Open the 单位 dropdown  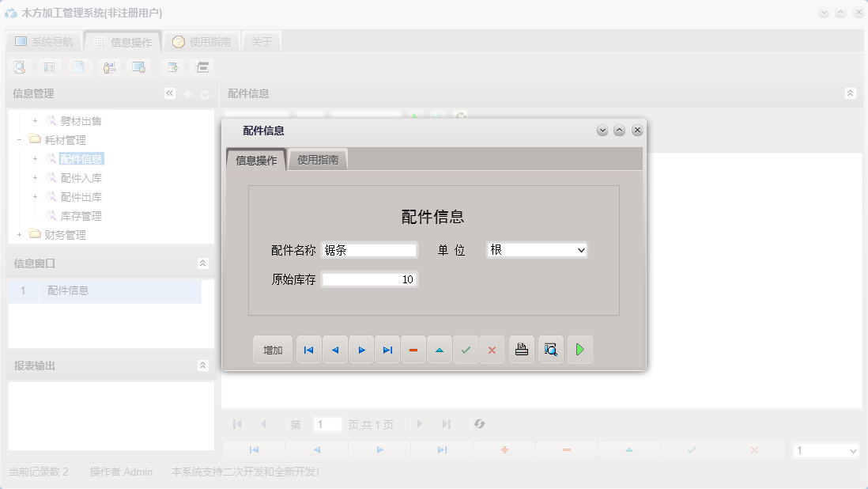click(582, 249)
